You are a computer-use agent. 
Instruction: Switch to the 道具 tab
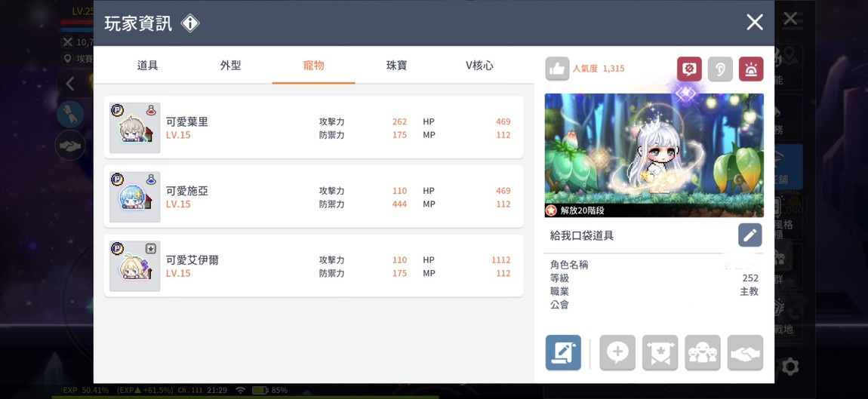point(147,66)
